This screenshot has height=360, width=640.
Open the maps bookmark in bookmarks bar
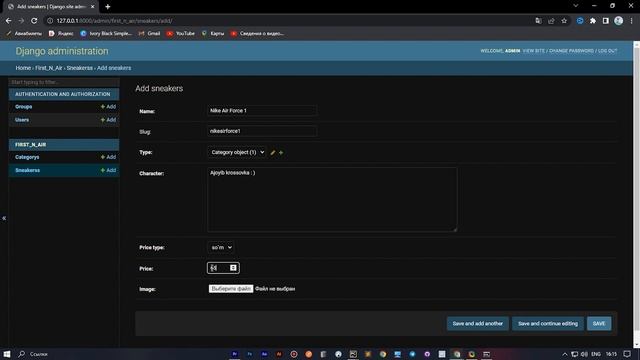213,33
